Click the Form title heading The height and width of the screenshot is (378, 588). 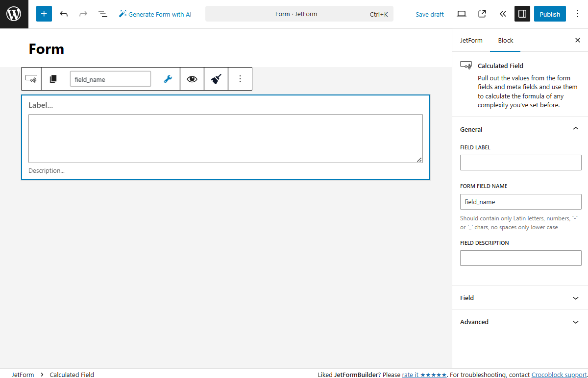click(47, 48)
